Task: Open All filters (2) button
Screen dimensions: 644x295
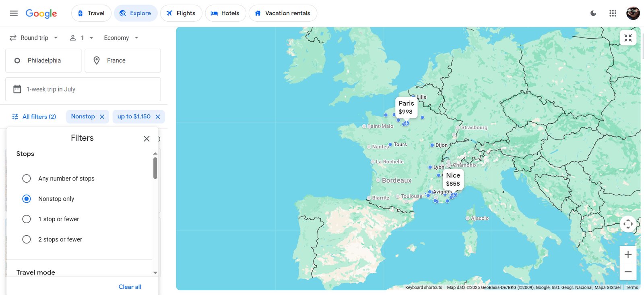Action: 34,116
